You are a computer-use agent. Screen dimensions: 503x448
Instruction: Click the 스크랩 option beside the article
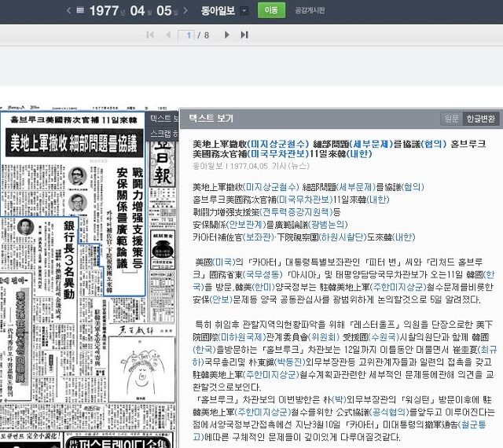click(164, 134)
